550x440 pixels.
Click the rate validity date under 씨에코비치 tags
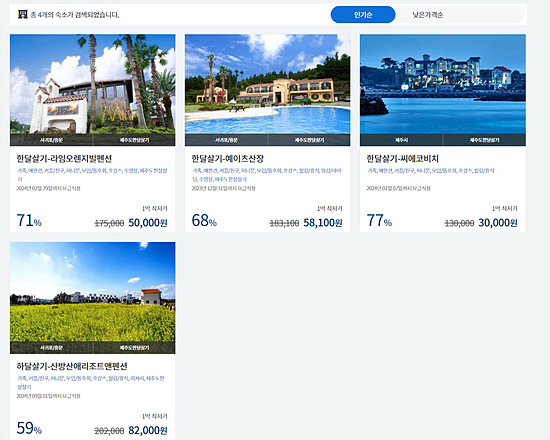[x=398, y=188]
